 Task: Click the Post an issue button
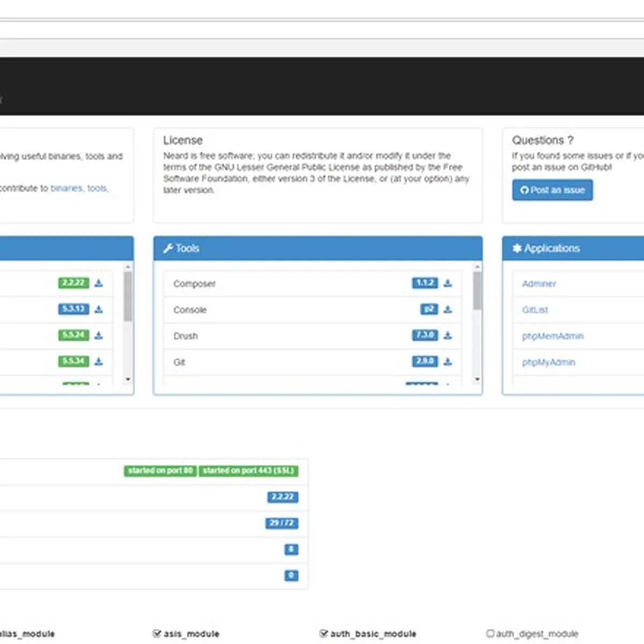coord(552,190)
